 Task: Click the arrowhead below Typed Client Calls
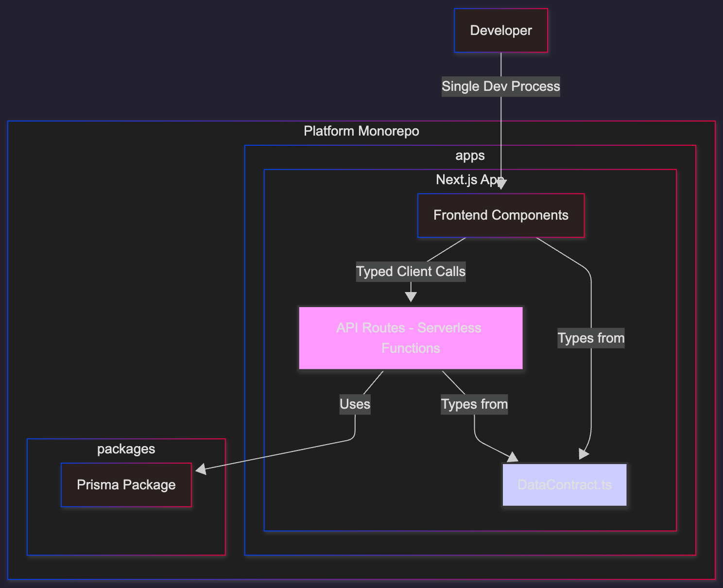(x=411, y=297)
